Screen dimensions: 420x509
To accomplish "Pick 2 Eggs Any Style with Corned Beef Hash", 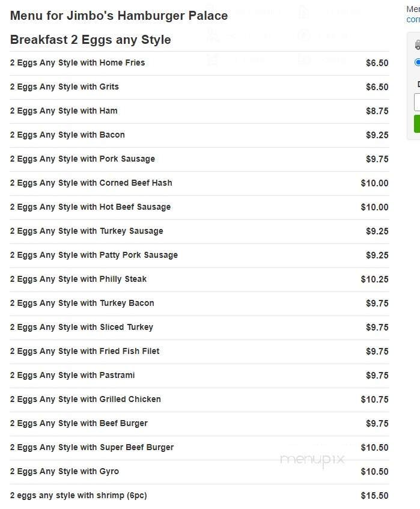I will (91, 183).
